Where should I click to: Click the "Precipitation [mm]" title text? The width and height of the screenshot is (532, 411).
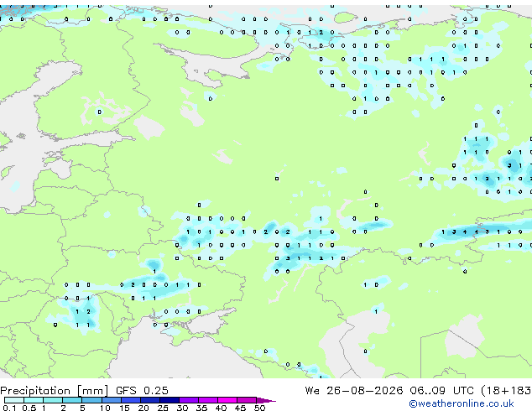pyautogui.click(x=55, y=391)
